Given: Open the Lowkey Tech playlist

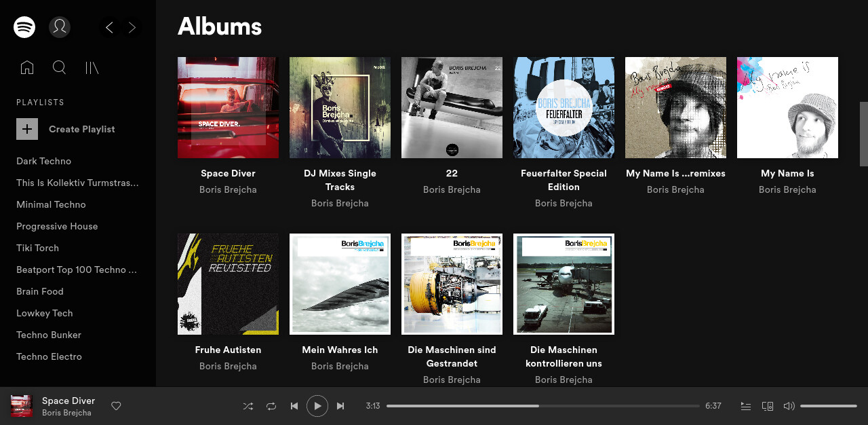Looking at the screenshot, I should click(45, 313).
